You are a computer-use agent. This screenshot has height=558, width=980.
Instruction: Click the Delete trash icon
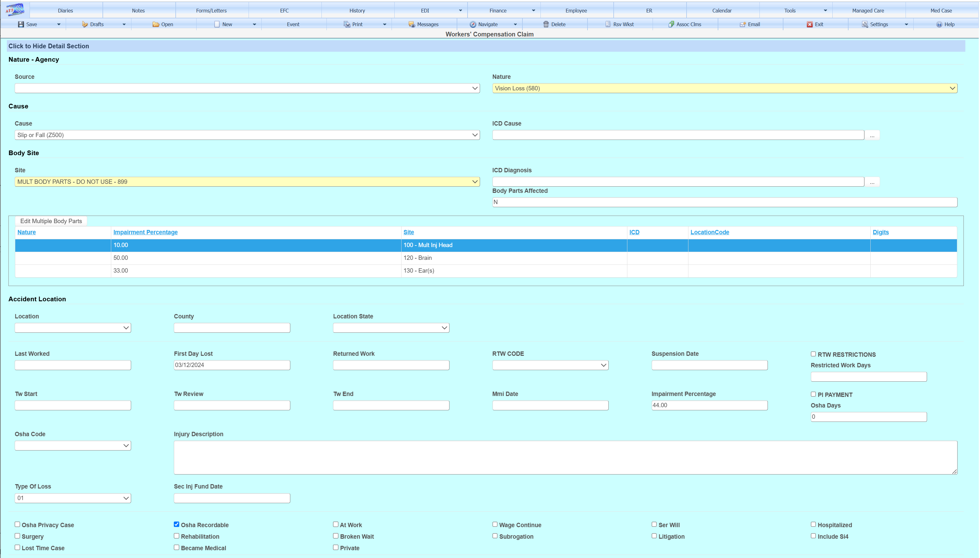[x=546, y=24]
